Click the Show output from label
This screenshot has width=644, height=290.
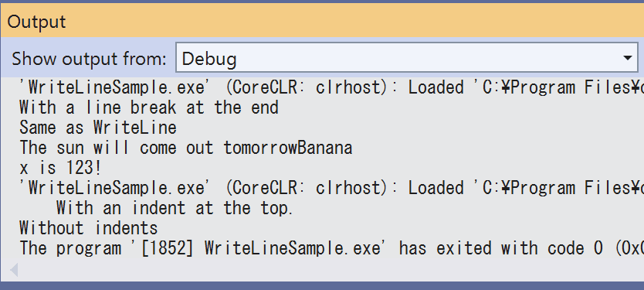click(x=89, y=59)
